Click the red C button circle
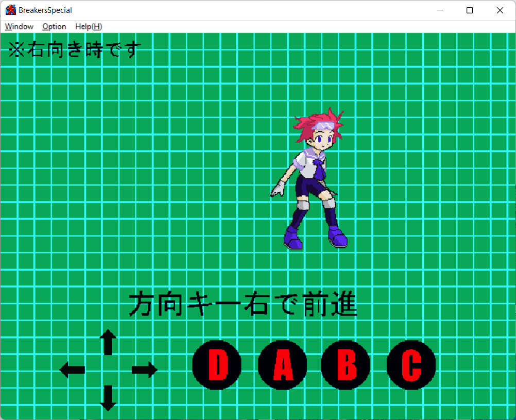Image resolution: width=516 pixels, height=420 pixels. click(411, 365)
